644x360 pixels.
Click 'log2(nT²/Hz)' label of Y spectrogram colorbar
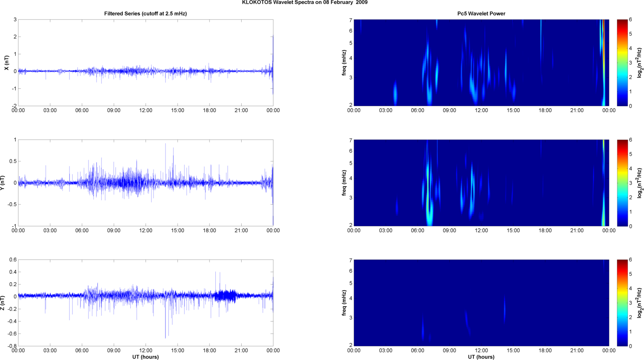click(640, 183)
